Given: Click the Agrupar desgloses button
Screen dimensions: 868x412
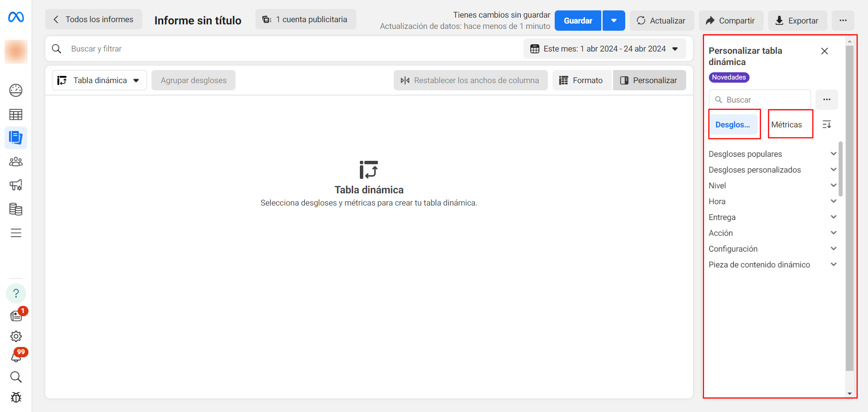Looking at the screenshot, I should tap(193, 80).
